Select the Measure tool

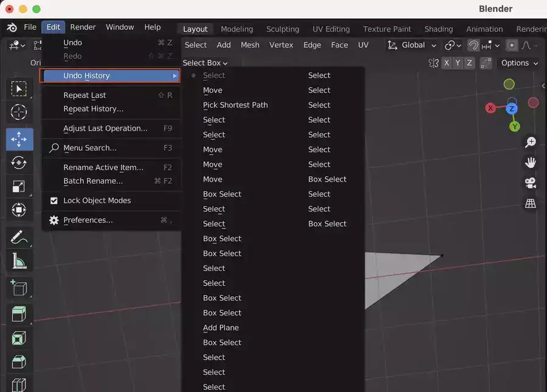point(19,261)
